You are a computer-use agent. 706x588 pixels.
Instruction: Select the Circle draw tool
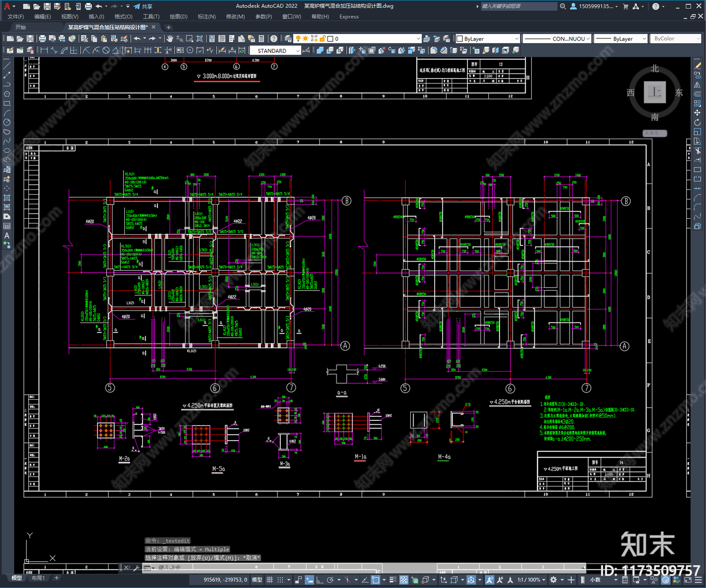pos(7,122)
